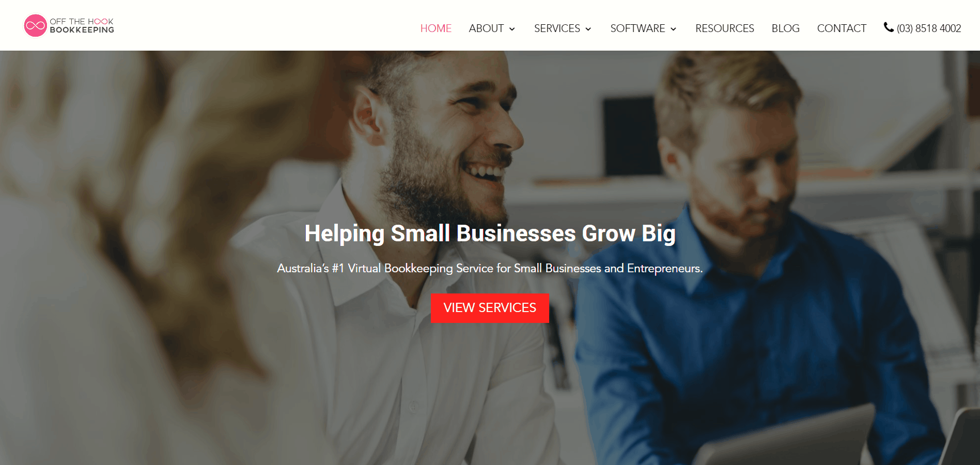Click the phone handset icon
This screenshot has height=465, width=980.
tap(889, 27)
